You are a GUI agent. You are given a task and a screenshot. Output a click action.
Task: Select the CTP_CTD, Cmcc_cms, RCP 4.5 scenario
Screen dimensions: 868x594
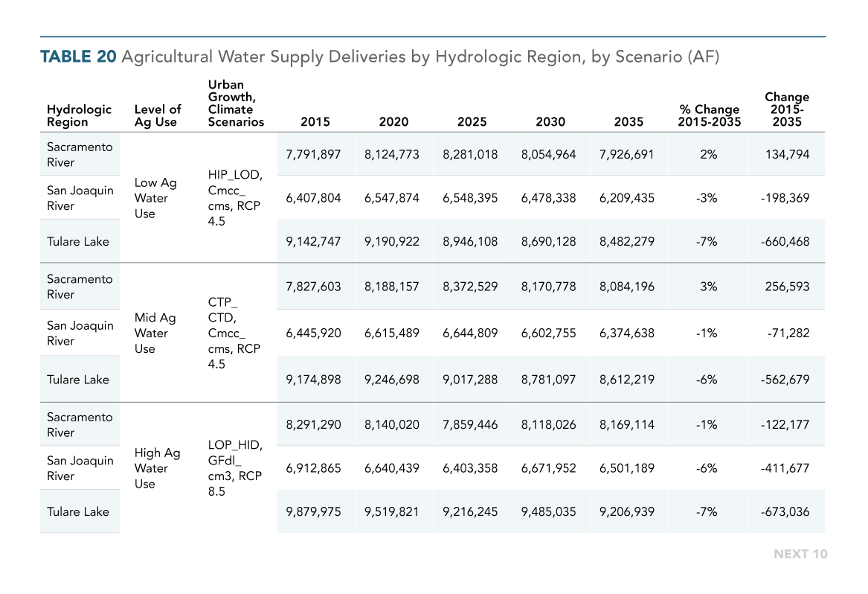234,333
